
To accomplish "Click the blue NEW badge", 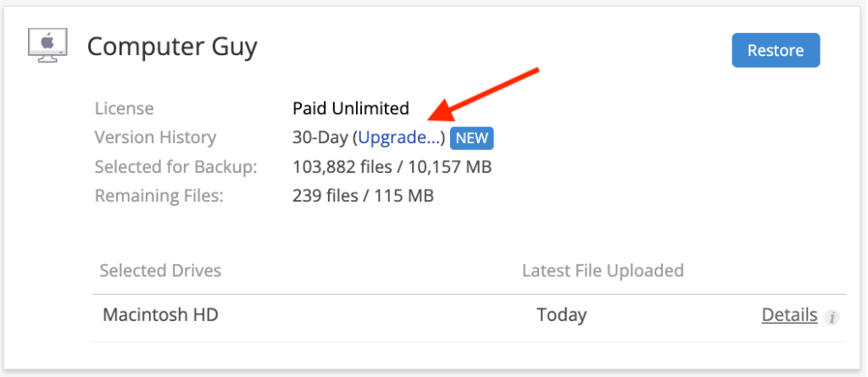I will point(471,138).
